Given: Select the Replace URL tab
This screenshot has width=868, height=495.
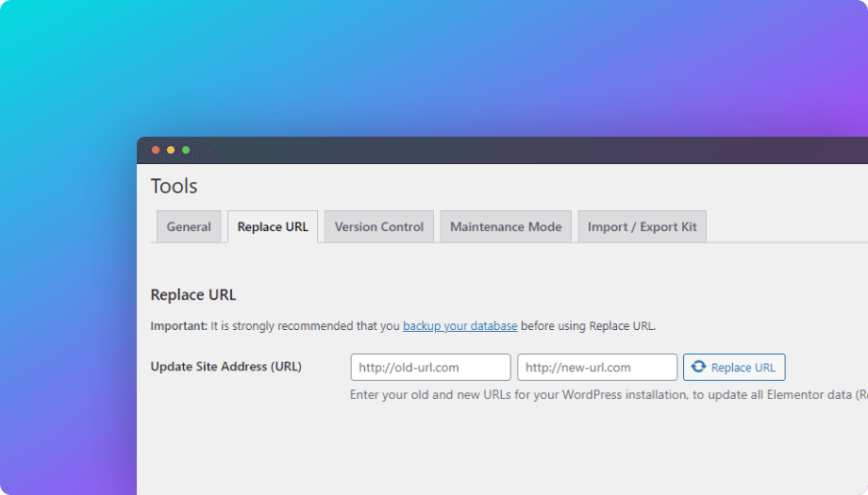Looking at the screenshot, I should pyautogui.click(x=273, y=227).
